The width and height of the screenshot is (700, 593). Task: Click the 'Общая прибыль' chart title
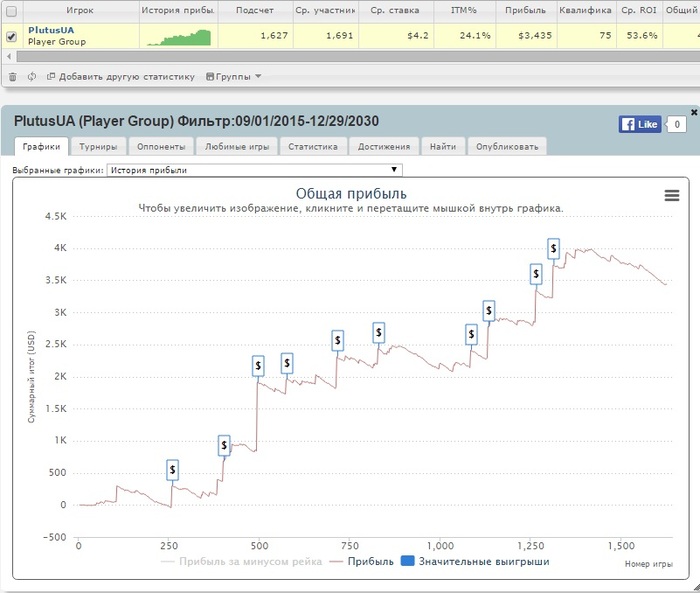pyautogui.click(x=351, y=194)
